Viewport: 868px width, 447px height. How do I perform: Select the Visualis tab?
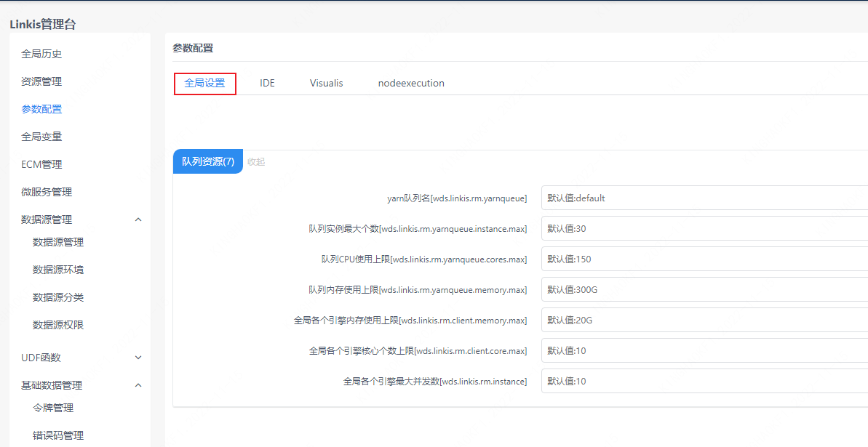326,84
